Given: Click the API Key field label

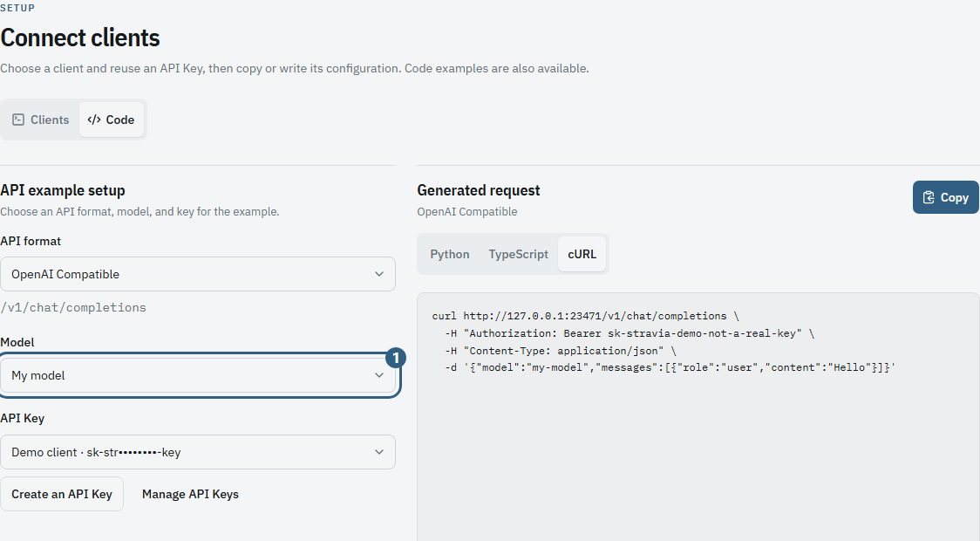Looking at the screenshot, I should click(23, 418).
